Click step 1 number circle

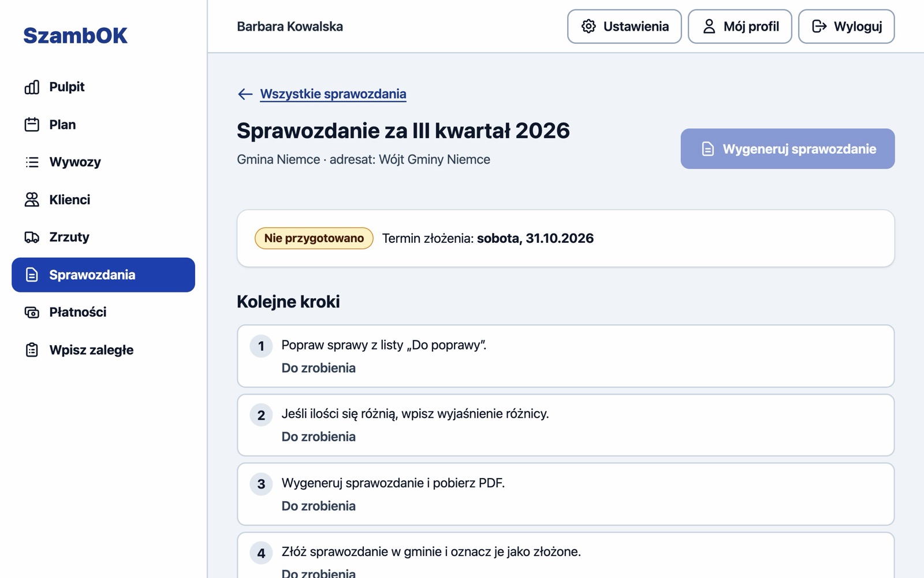click(261, 346)
